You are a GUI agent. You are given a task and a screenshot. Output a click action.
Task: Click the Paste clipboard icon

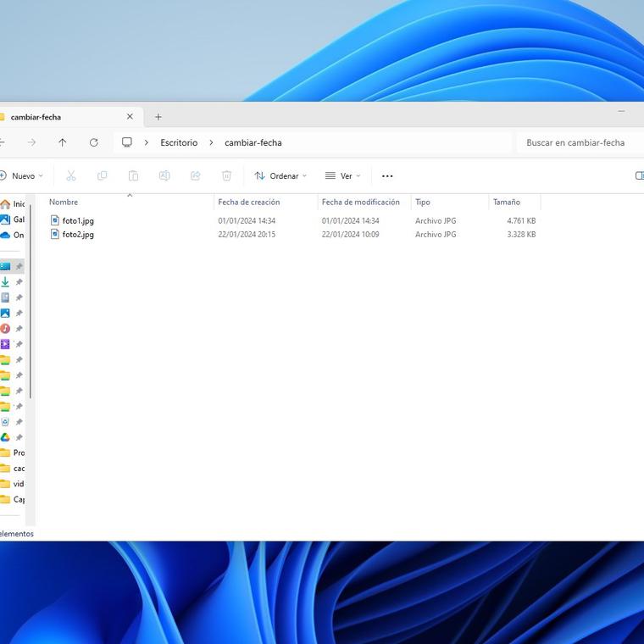coord(133,175)
